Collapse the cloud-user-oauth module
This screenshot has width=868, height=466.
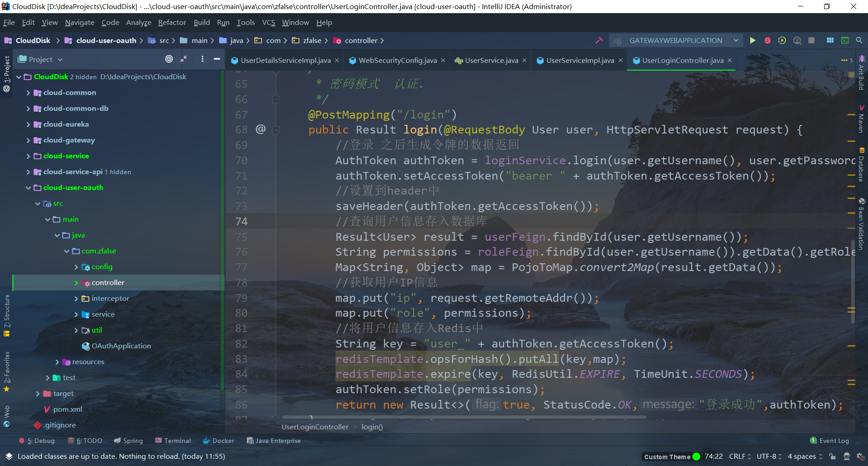pyautogui.click(x=28, y=188)
